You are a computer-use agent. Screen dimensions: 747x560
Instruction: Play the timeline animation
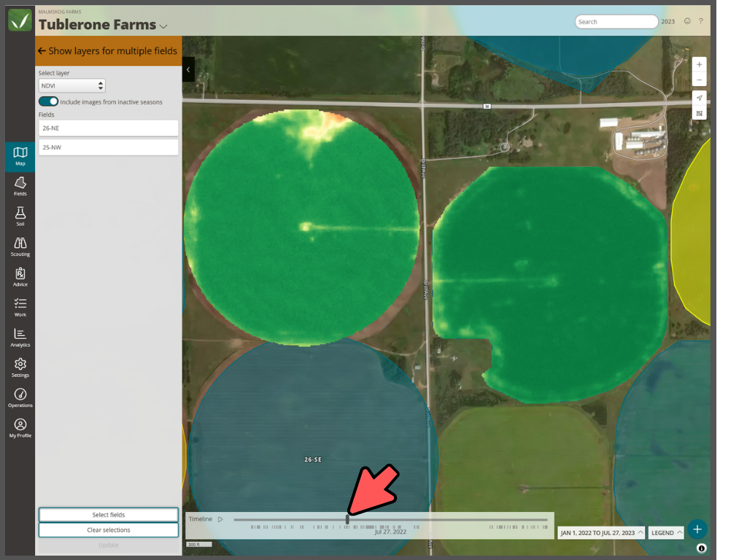[221, 519]
